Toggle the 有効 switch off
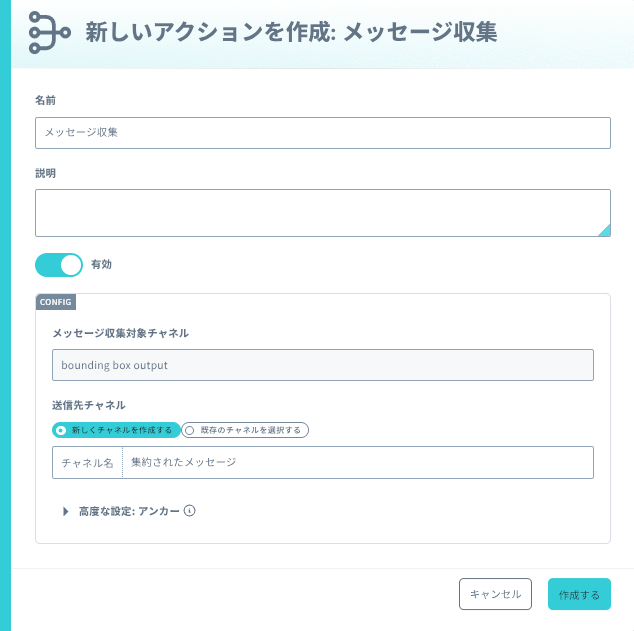The image size is (634, 631). coord(59,265)
